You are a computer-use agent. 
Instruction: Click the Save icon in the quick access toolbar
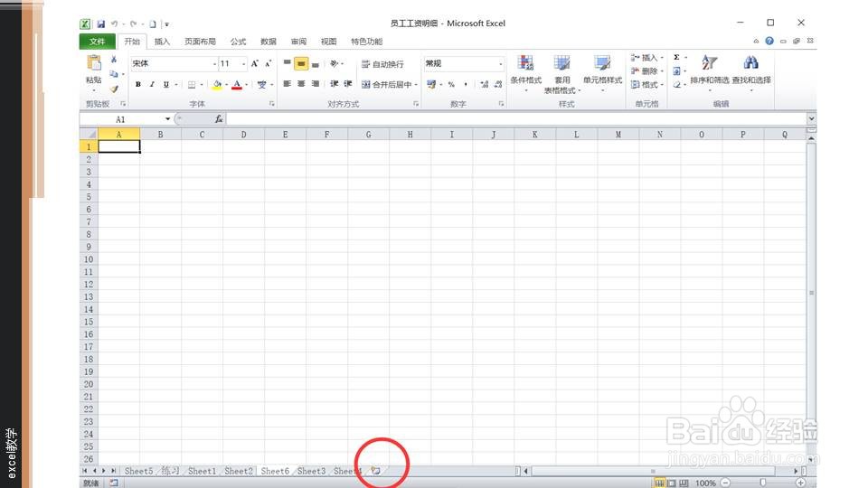pos(100,23)
